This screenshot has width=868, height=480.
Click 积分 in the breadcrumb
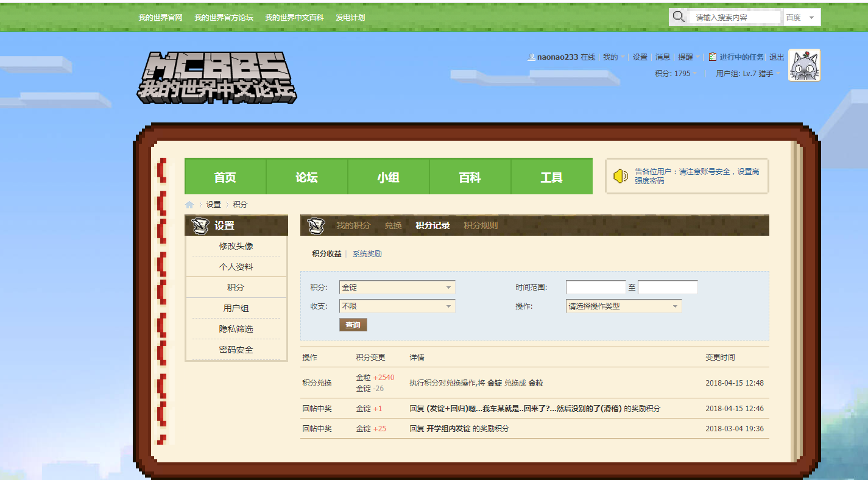point(240,205)
